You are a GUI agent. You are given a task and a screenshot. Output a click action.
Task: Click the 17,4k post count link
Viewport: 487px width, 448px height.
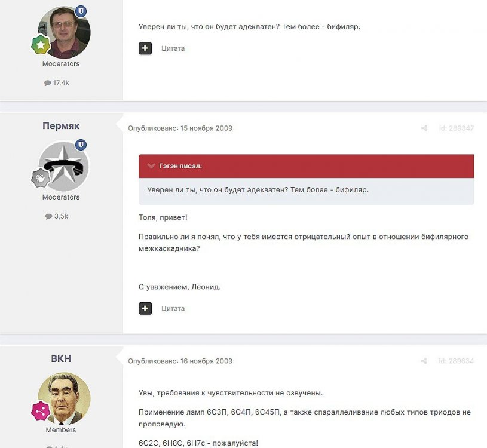(x=57, y=83)
